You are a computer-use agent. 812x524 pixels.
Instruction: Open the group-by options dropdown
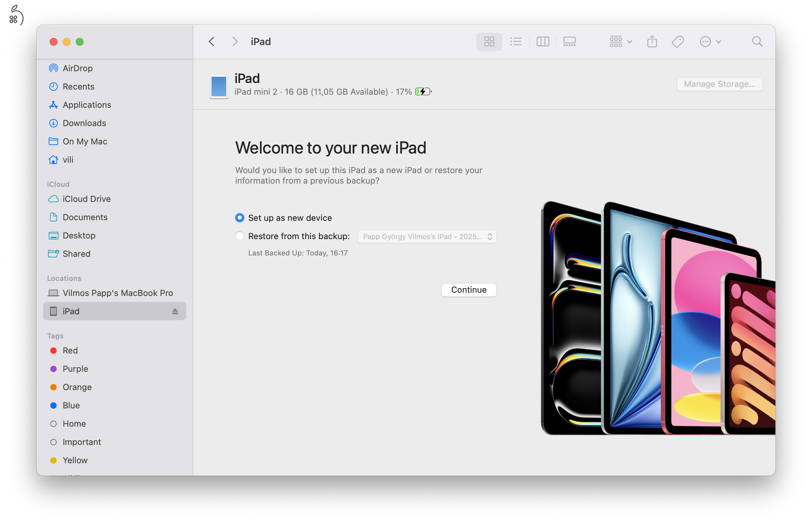point(621,41)
